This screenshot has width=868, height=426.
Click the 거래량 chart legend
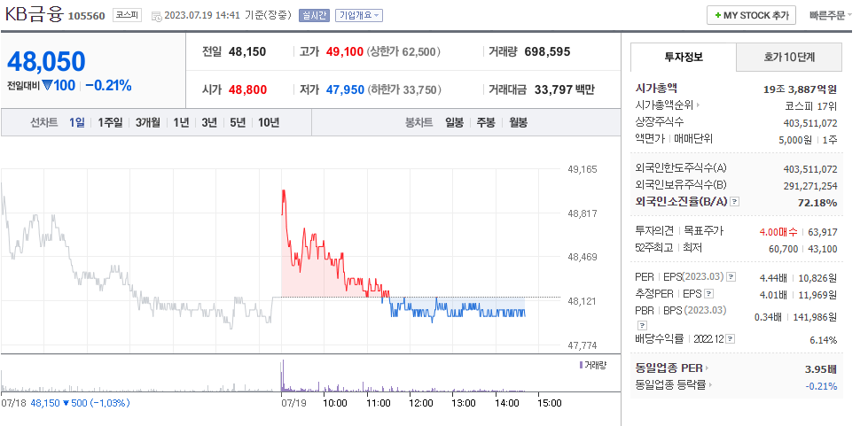(592, 365)
